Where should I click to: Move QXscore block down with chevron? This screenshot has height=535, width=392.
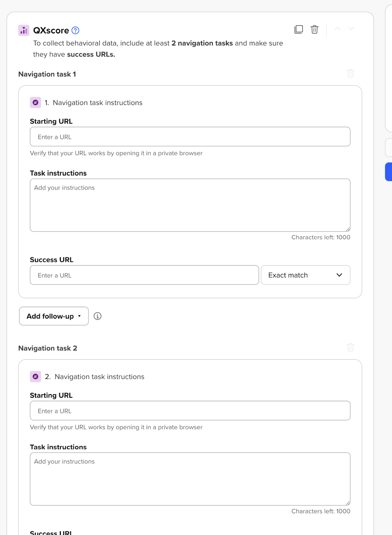coord(351,29)
